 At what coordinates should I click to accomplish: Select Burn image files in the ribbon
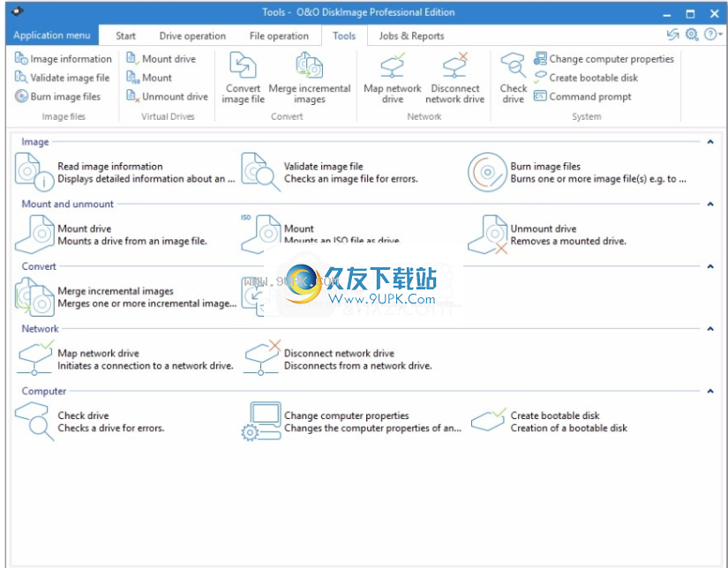[57, 96]
